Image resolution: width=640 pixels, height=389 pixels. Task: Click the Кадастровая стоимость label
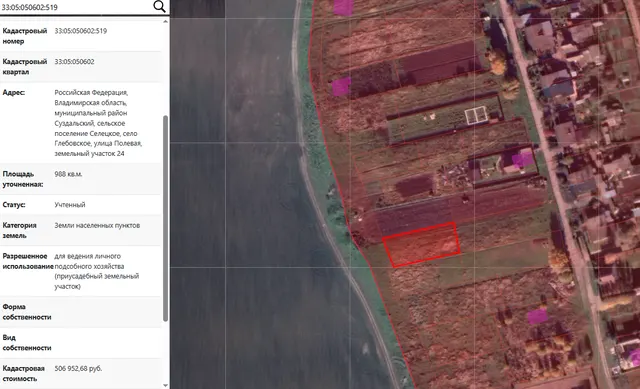point(24,373)
